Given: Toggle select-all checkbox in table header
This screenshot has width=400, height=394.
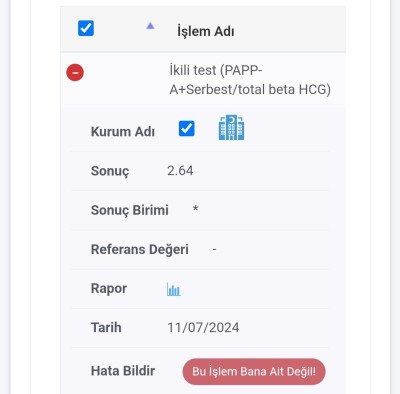Looking at the screenshot, I should pos(86,28).
